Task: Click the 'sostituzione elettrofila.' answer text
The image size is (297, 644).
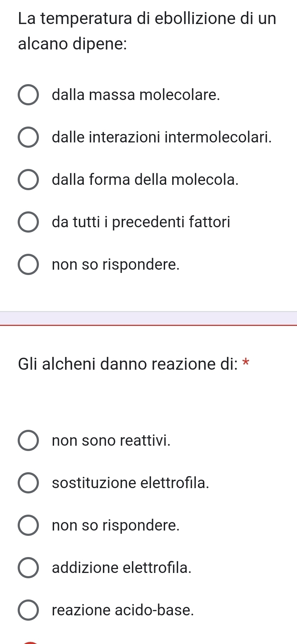Action: pos(130,483)
